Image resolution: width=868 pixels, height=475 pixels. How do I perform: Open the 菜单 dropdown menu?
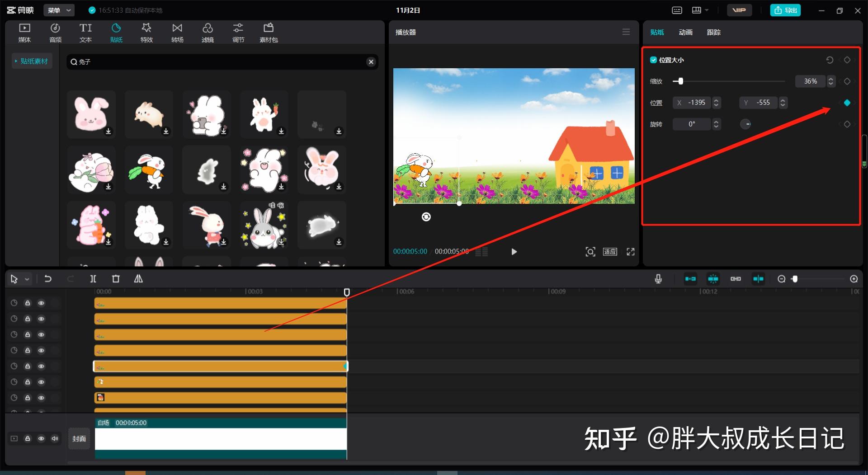point(59,10)
